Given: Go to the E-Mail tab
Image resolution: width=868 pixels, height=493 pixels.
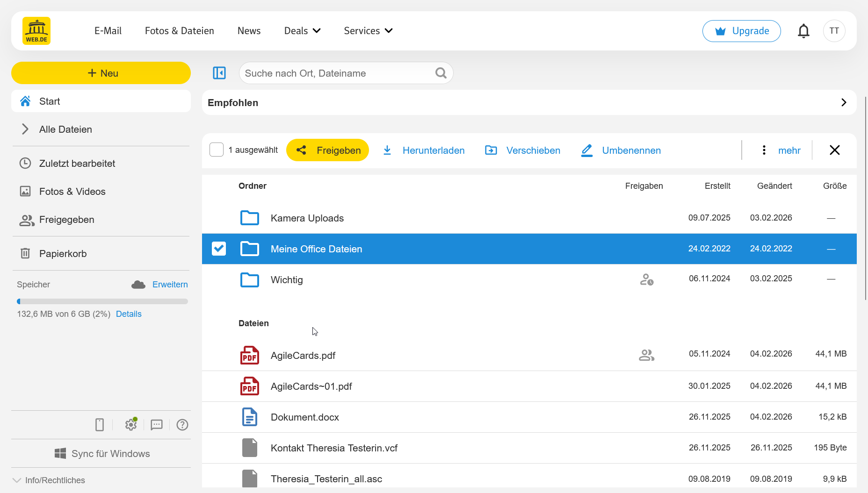Looking at the screenshot, I should (x=108, y=31).
